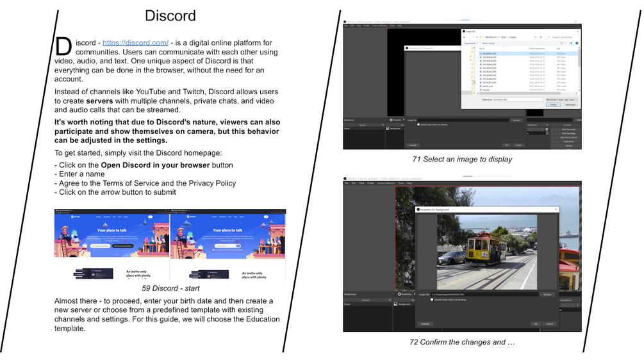The image size is (644, 362).
Task: Click Login button in left Discord screenshot
Action: [x=151, y=217]
